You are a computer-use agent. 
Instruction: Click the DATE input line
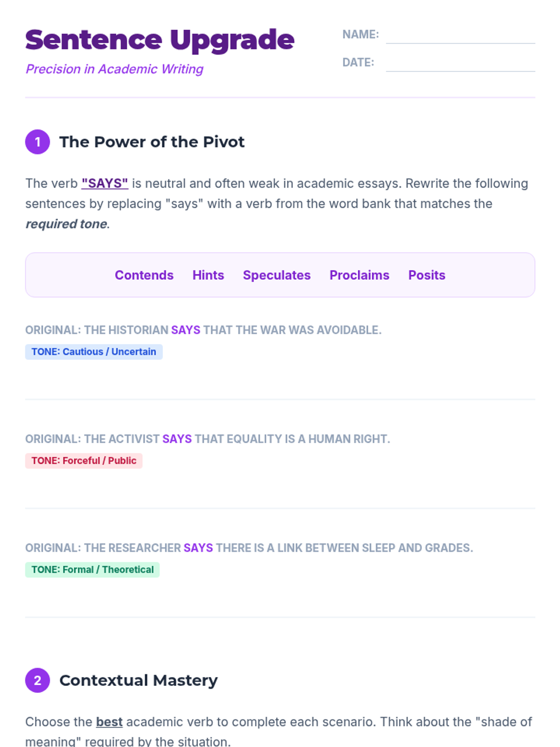(460, 63)
